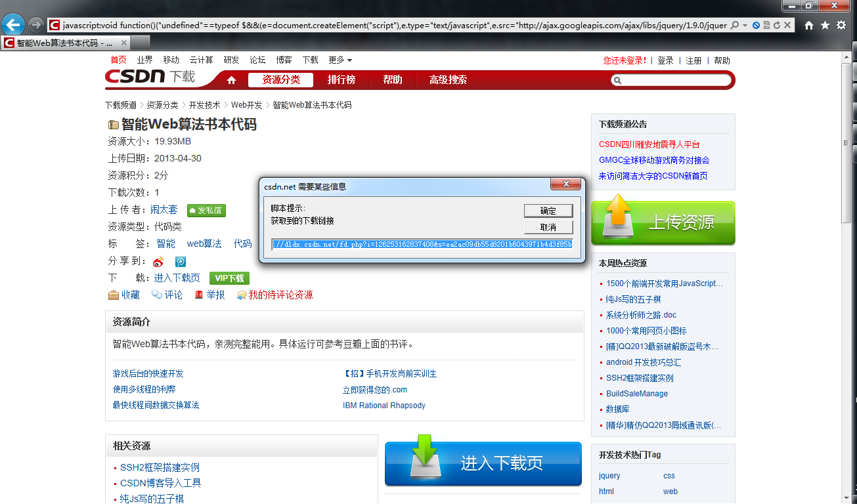
Task: Click the download link text field in dialog
Action: 422,244
